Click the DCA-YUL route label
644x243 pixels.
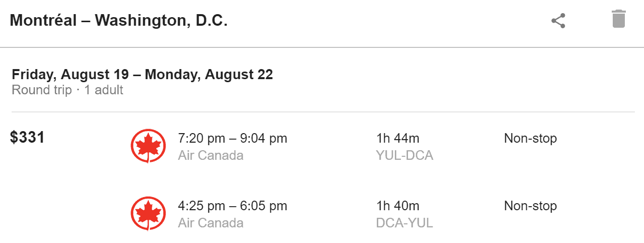tap(404, 223)
